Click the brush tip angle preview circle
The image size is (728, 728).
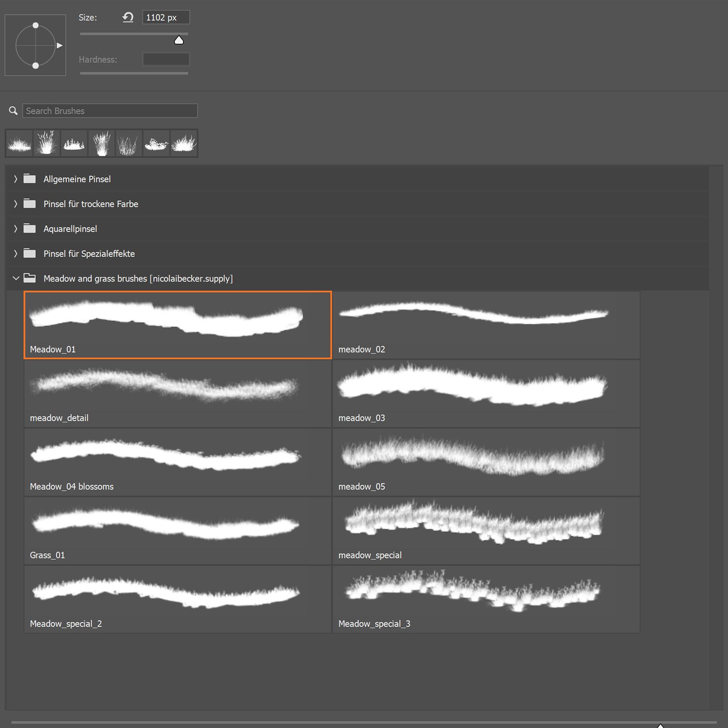click(35, 45)
